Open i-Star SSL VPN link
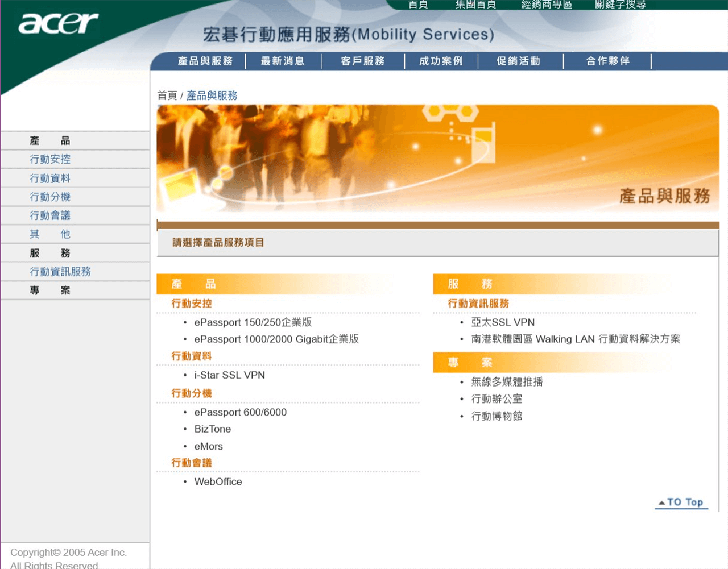Image resolution: width=728 pixels, height=569 pixels. (x=230, y=375)
